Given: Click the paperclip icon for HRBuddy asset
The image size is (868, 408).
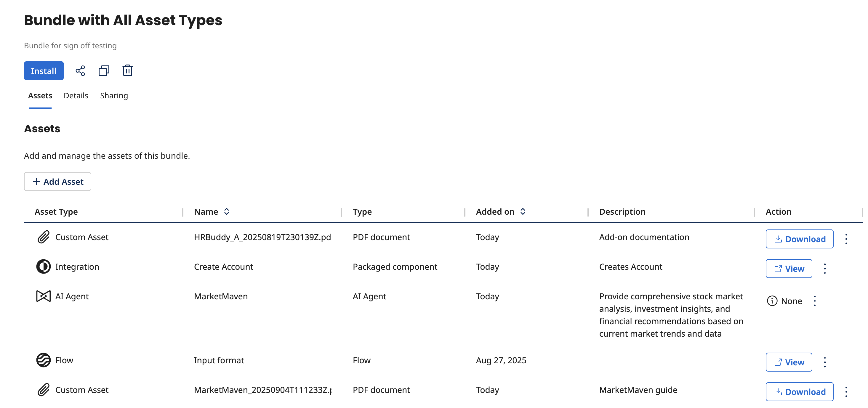Looking at the screenshot, I should coord(44,237).
